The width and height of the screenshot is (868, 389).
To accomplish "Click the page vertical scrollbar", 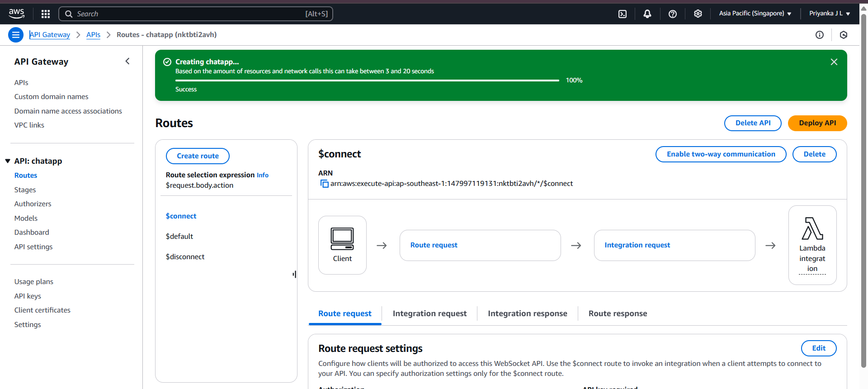I will [x=863, y=190].
